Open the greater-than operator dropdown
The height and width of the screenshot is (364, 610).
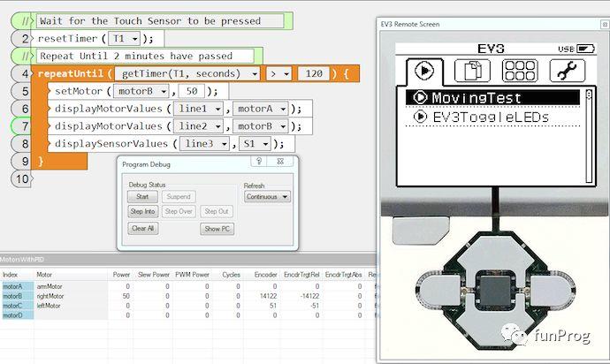pos(279,73)
